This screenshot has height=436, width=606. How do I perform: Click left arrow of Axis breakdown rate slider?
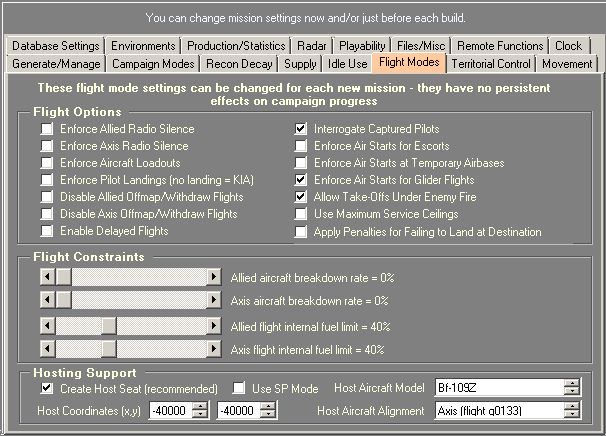click(x=46, y=300)
